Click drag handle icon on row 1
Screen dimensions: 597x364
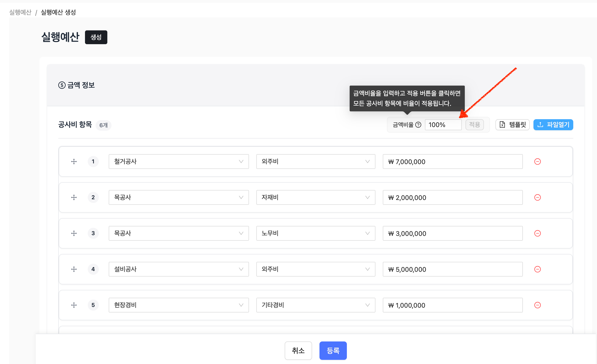pos(74,162)
